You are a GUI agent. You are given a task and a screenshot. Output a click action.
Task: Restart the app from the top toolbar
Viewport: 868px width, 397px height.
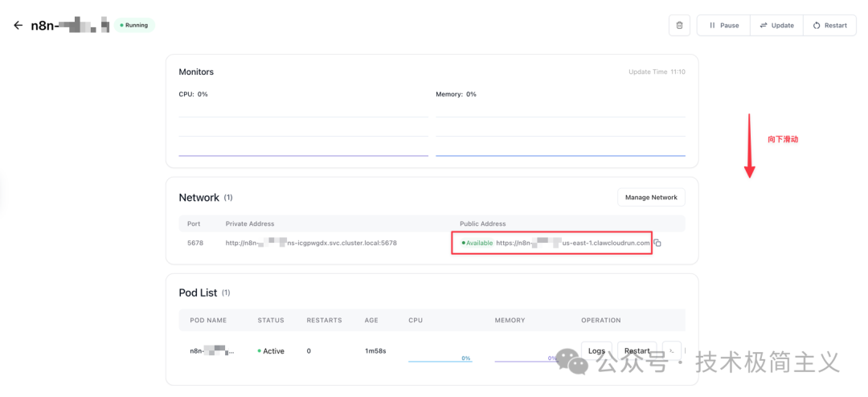(829, 26)
